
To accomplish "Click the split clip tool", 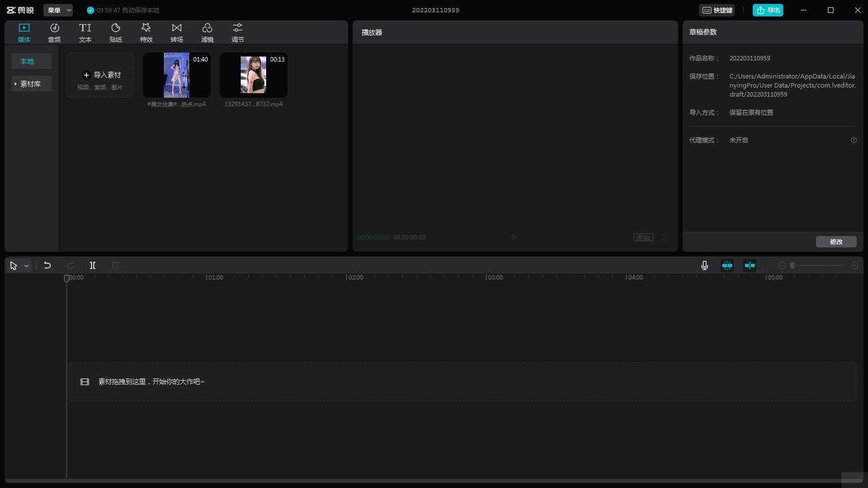I will click(93, 265).
